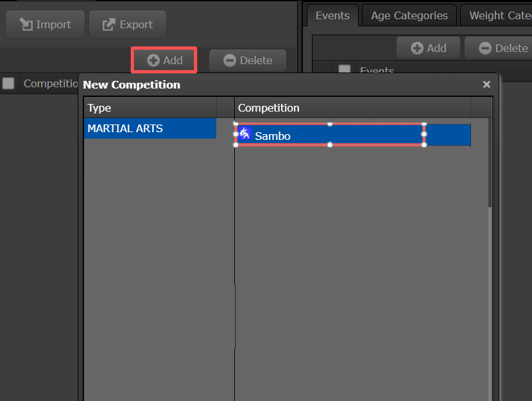Open the Age Categories tab
Image resolution: width=532 pixels, height=401 pixels.
point(409,15)
